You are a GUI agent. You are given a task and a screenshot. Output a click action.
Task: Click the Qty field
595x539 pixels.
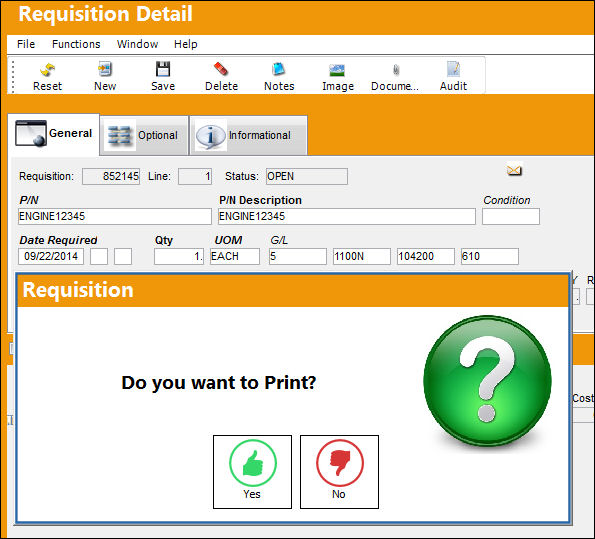coord(179,256)
